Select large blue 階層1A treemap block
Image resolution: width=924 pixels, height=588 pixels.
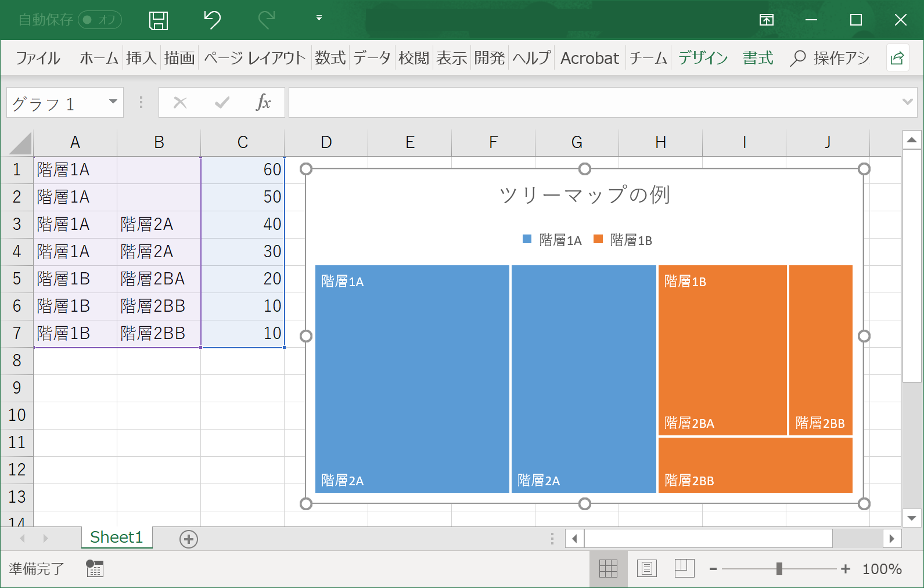click(x=412, y=379)
